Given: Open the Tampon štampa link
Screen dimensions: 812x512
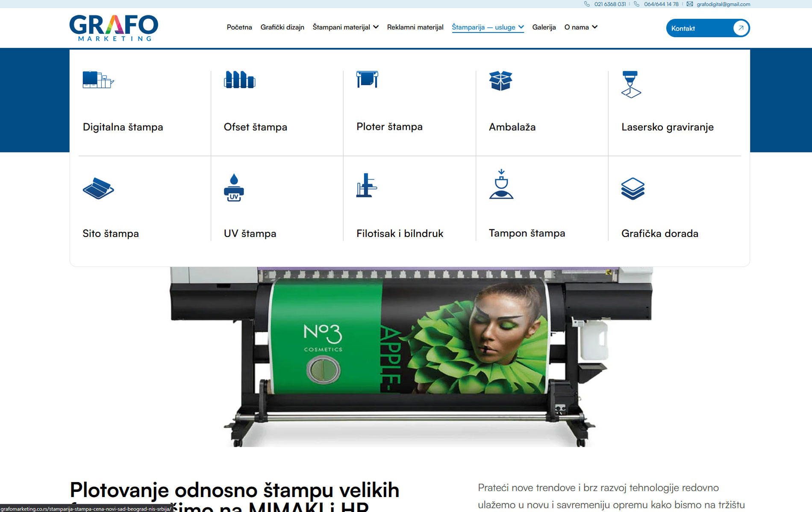Looking at the screenshot, I should pos(527,233).
